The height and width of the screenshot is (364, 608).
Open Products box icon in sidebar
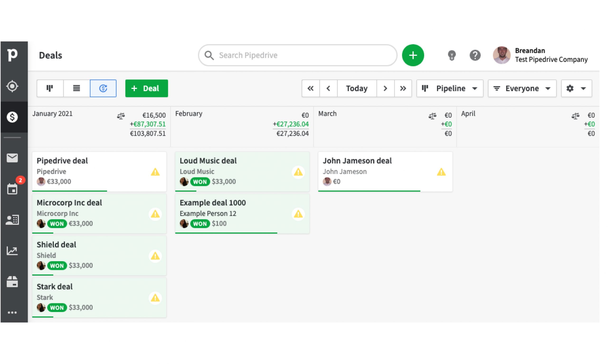pos(12,282)
